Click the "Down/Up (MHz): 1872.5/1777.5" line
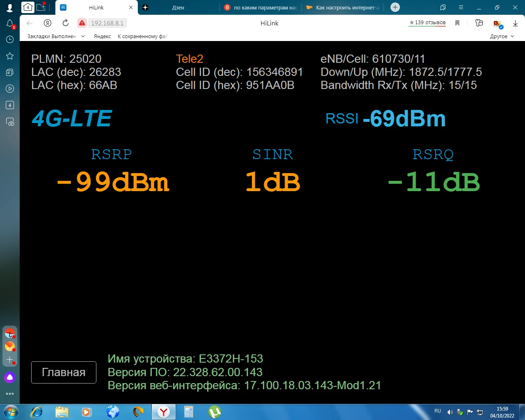This screenshot has height=420, width=525. coord(401,72)
